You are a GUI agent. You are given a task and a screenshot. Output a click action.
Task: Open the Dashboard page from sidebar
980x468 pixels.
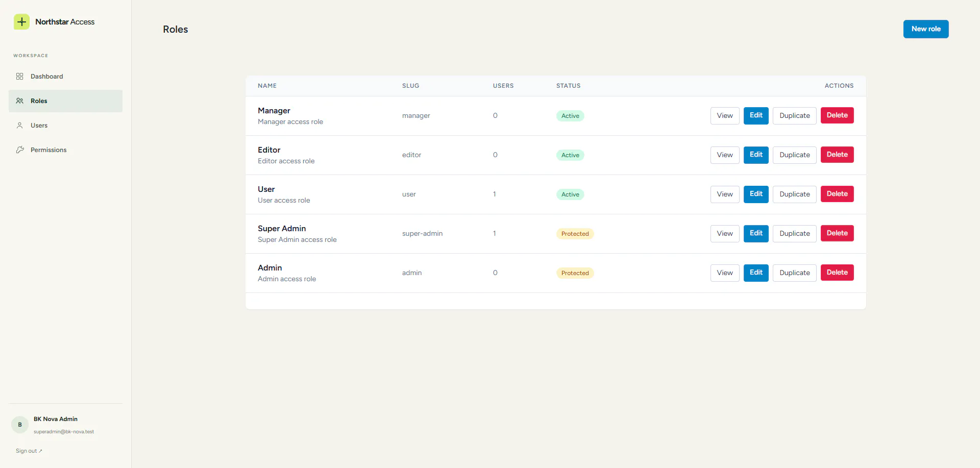[x=65, y=77]
